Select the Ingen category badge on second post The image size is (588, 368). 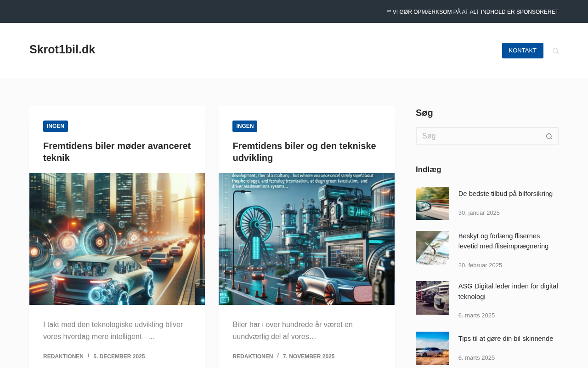pos(245,126)
